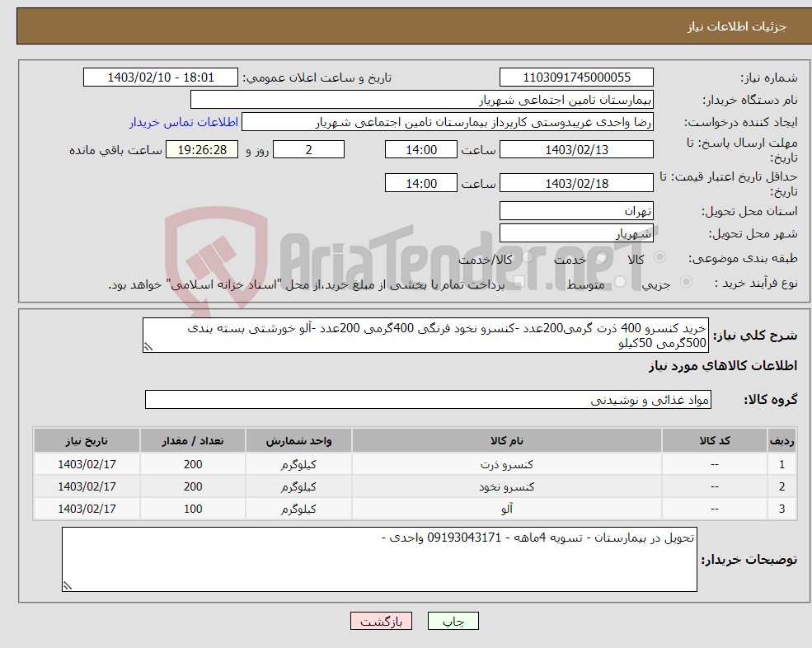
Task: Click the request creator name field
Action: [x=448, y=122]
